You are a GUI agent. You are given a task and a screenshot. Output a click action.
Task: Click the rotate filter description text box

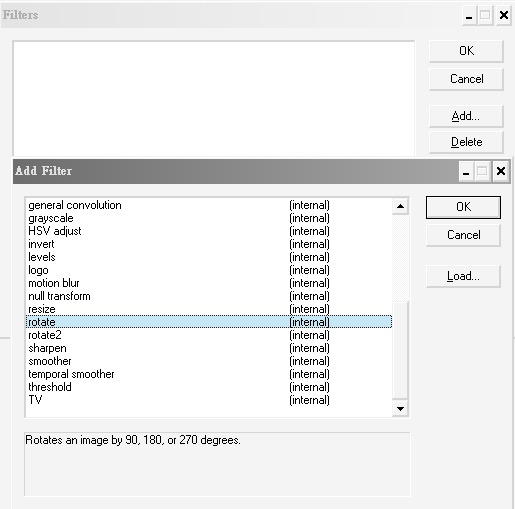tap(217, 464)
